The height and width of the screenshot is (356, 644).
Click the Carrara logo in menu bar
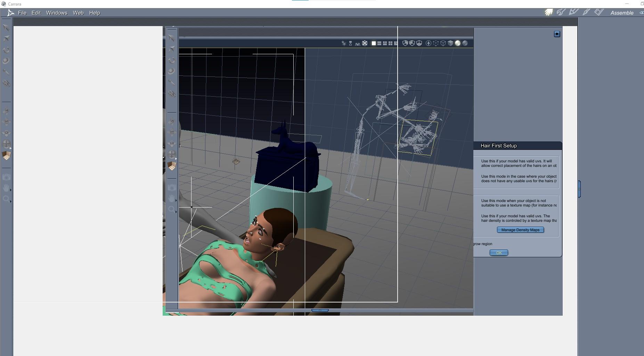click(x=10, y=13)
